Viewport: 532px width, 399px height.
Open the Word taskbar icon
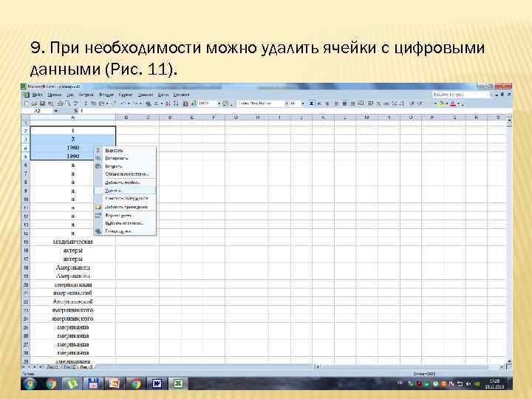point(157,383)
